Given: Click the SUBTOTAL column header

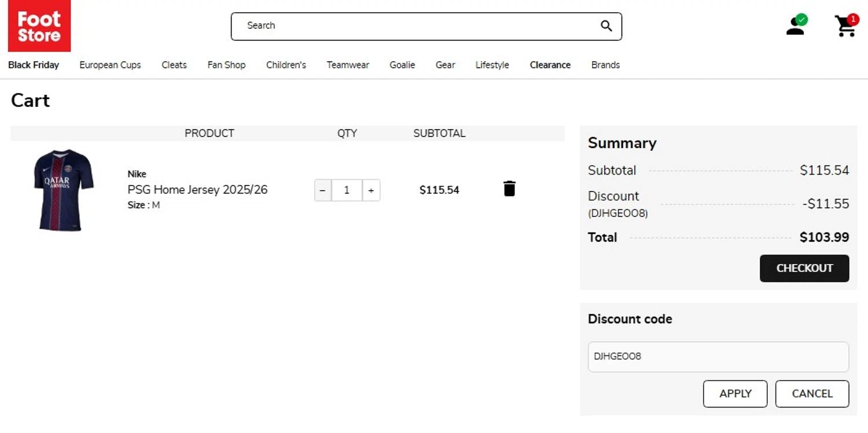Looking at the screenshot, I should coord(439,134).
